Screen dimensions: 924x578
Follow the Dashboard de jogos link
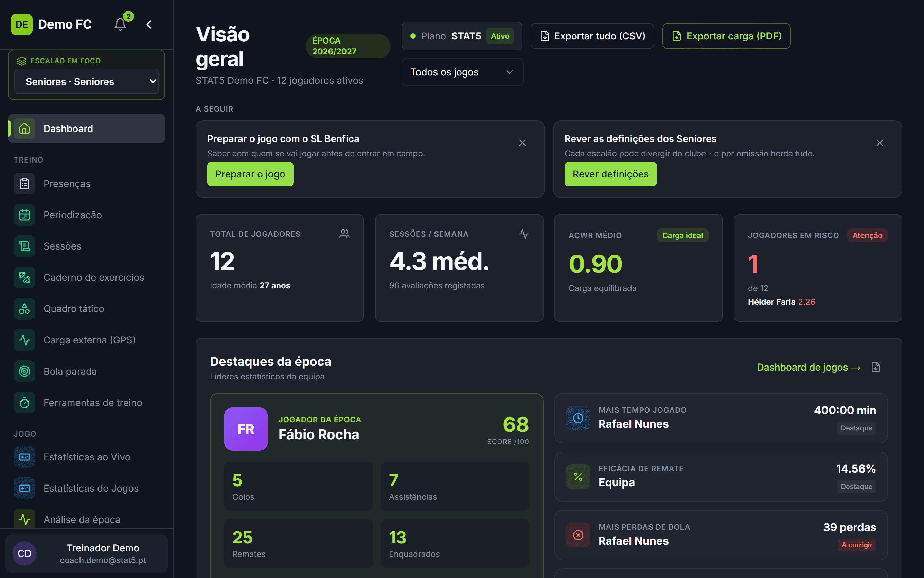(809, 367)
